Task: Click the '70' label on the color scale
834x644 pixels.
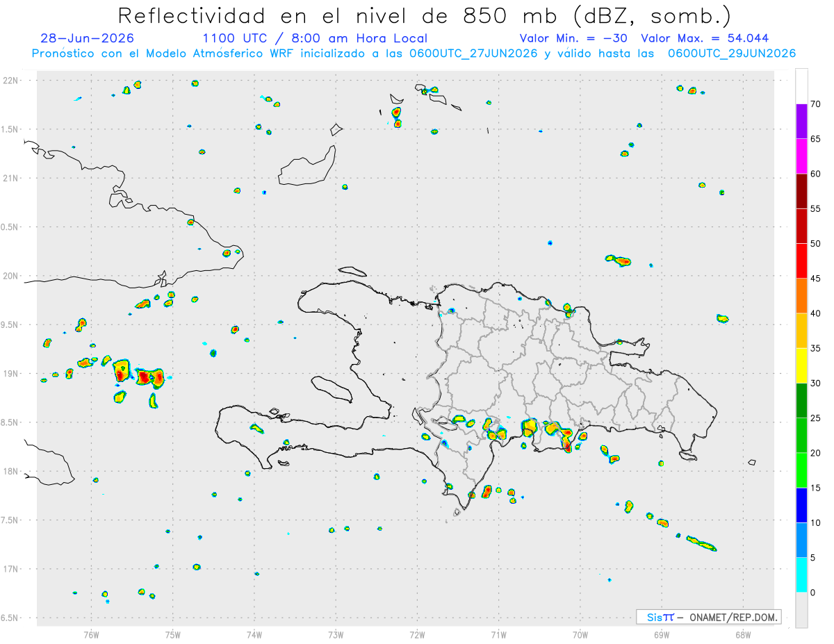Action: pos(816,104)
